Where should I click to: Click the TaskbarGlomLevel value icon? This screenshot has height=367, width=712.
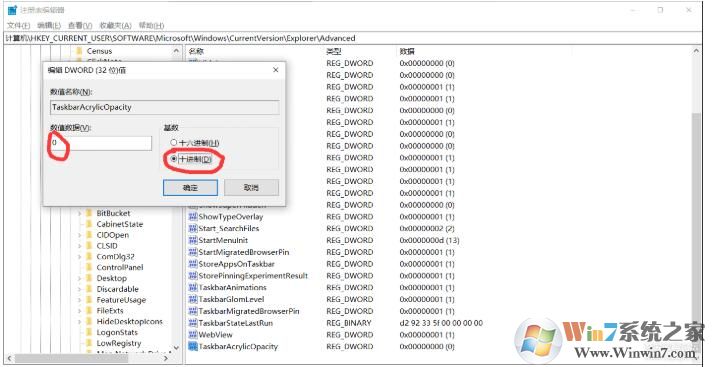[x=193, y=299]
